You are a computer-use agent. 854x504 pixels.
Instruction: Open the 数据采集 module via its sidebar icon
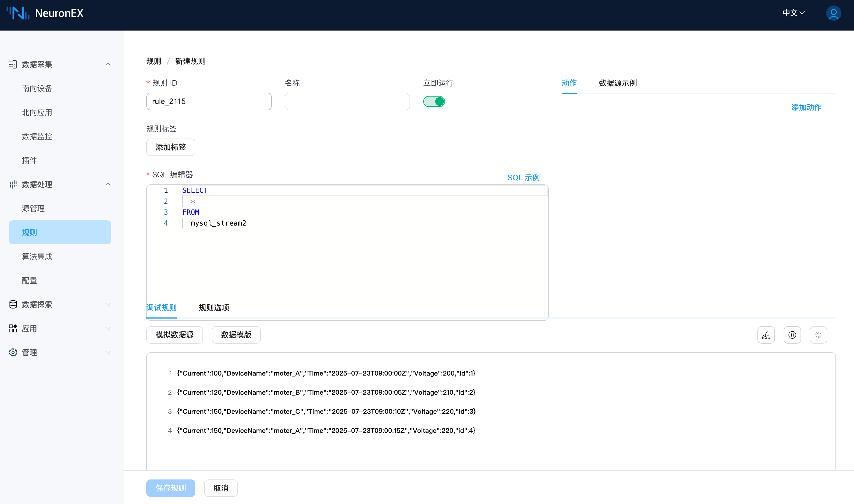pos(13,64)
